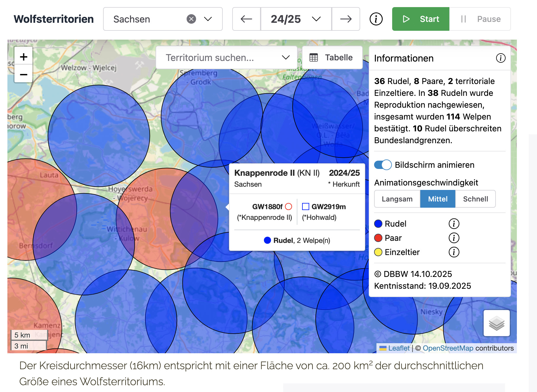Show info about Rudel category
Image resolution: width=537 pixels, height=392 pixels.
click(x=454, y=224)
